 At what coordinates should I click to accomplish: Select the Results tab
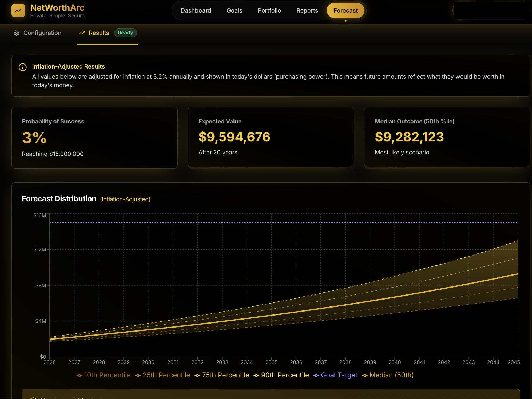pos(99,33)
